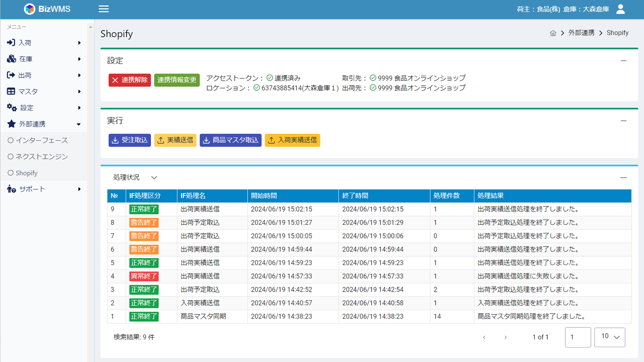This screenshot has width=644, height=362.
Task: Go to next page arrow
Action: pos(506,337)
